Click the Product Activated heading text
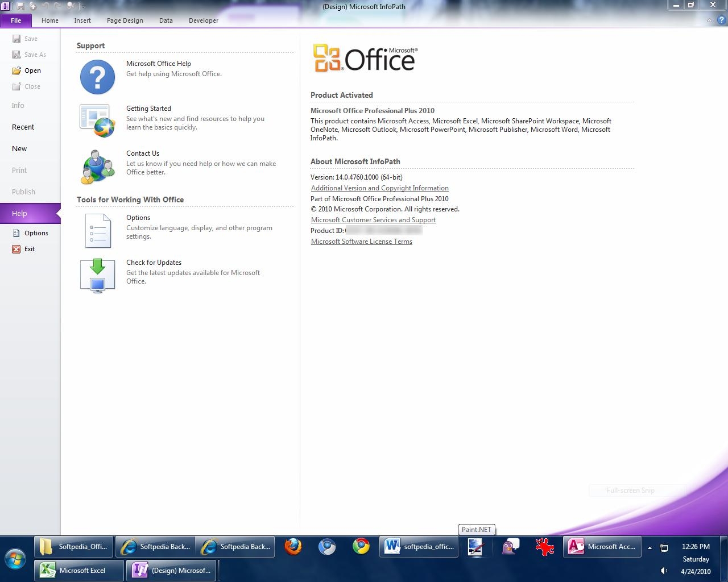728x582 pixels. pos(342,95)
